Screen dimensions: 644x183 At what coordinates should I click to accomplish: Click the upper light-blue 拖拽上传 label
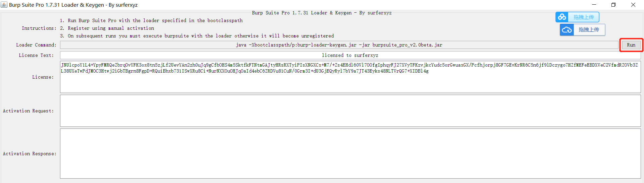point(584,17)
